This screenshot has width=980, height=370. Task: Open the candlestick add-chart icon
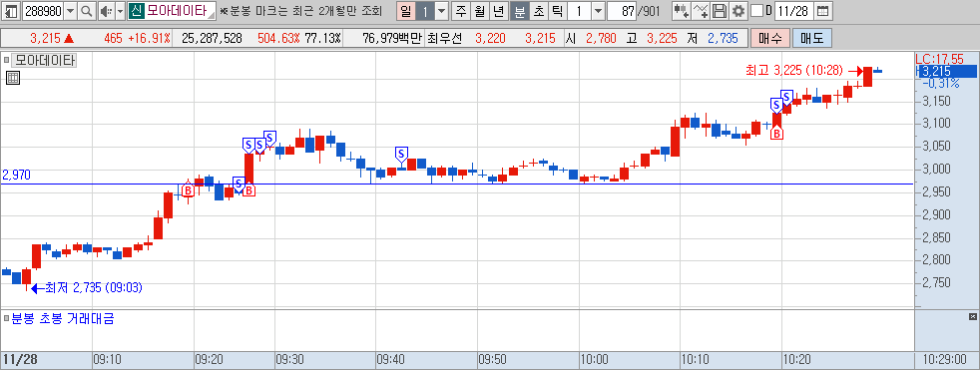[x=682, y=11]
